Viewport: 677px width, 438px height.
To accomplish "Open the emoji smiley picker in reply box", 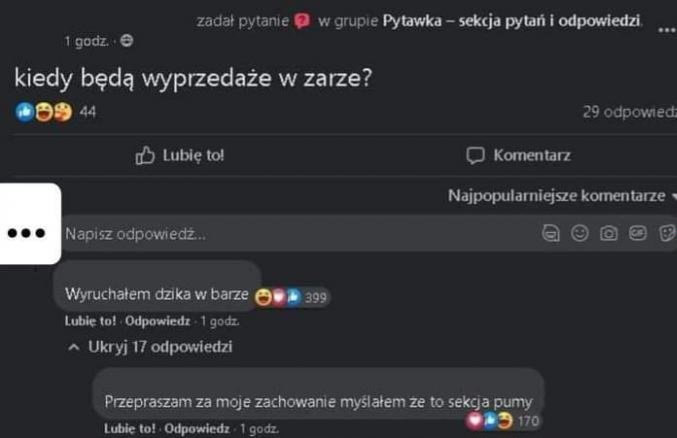I will pyautogui.click(x=579, y=233).
